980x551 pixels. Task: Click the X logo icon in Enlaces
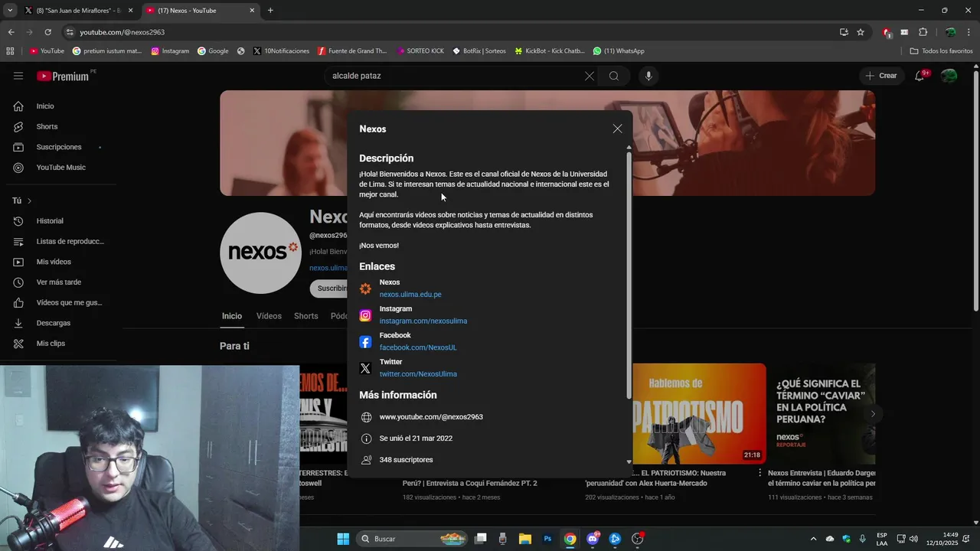point(365,368)
